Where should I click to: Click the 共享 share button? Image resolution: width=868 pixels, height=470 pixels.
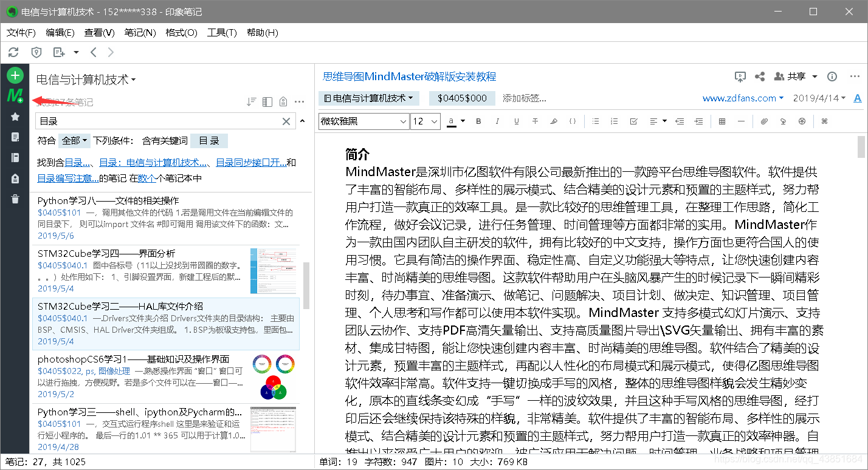[790, 77]
